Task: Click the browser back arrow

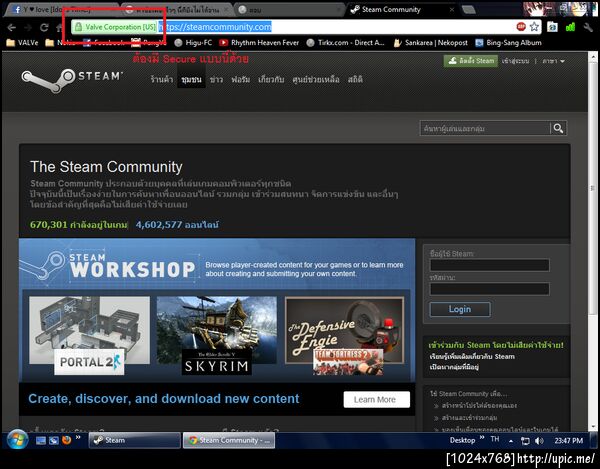Action: [11, 27]
